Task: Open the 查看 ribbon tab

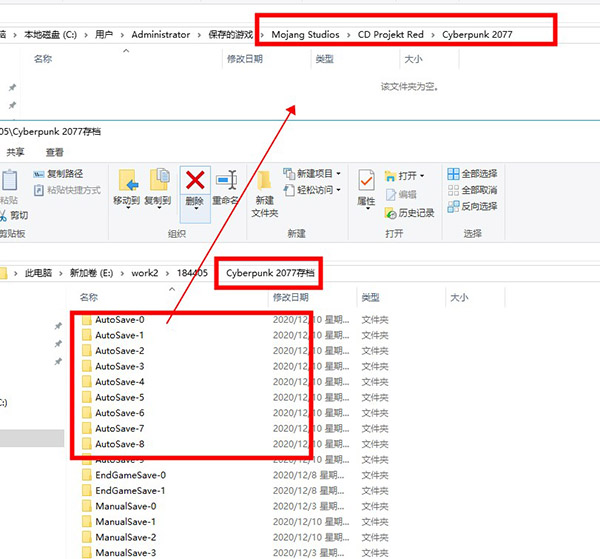Action: pyautogui.click(x=55, y=152)
